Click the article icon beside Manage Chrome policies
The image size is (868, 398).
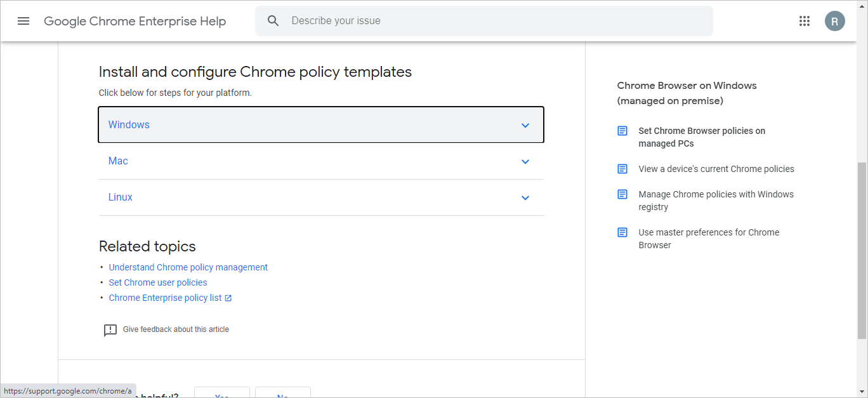[x=621, y=194]
